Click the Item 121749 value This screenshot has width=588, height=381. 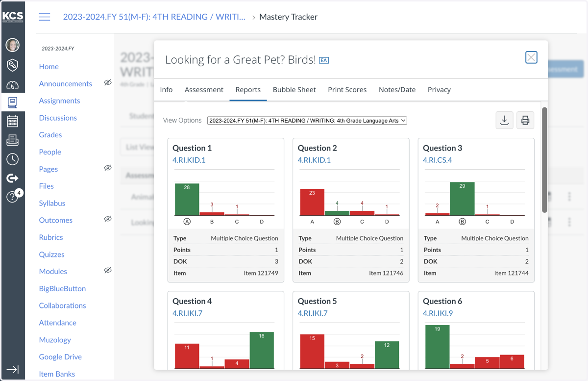point(261,273)
